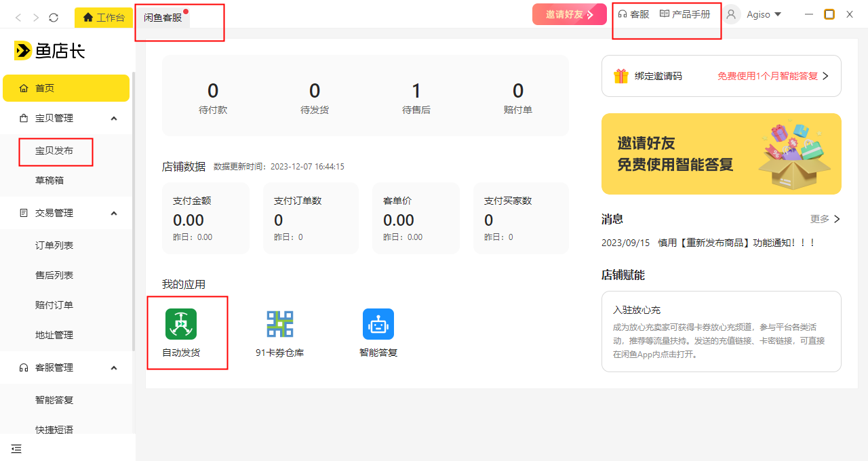Image resolution: width=868 pixels, height=461 pixels.
Task: Open 售后列表 in sidebar
Action: [54, 275]
